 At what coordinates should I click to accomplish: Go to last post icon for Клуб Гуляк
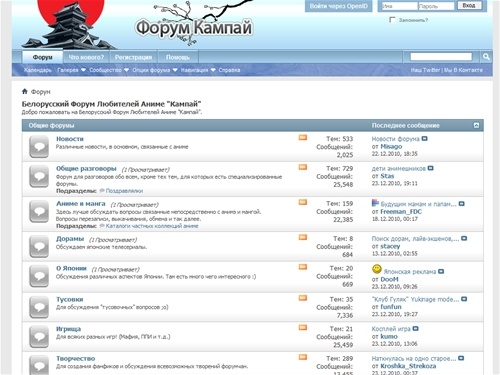point(464,299)
